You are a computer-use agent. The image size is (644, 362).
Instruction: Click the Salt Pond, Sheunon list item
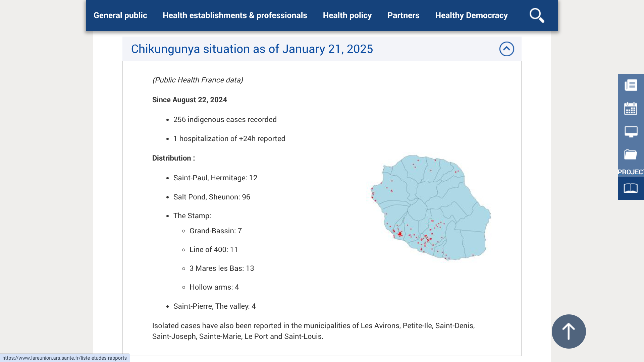pyautogui.click(x=212, y=197)
